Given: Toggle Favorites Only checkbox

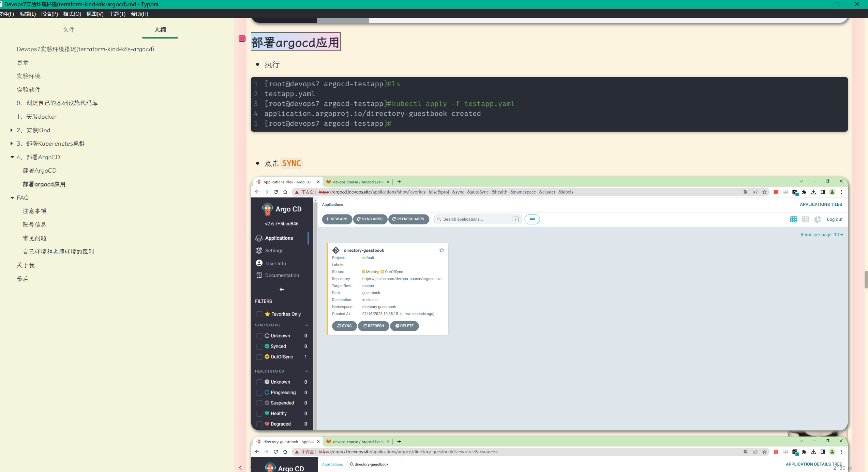Looking at the screenshot, I should 259,314.
